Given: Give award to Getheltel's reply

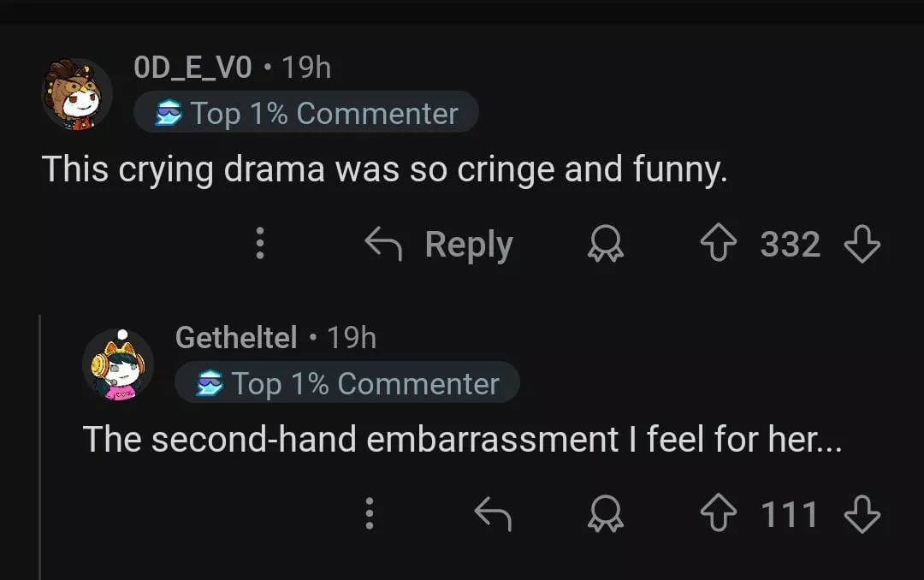Looking at the screenshot, I should [605, 515].
